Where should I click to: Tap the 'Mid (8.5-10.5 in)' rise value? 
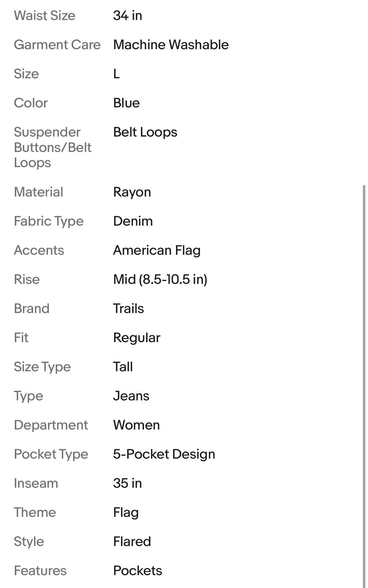click(160, 279)
